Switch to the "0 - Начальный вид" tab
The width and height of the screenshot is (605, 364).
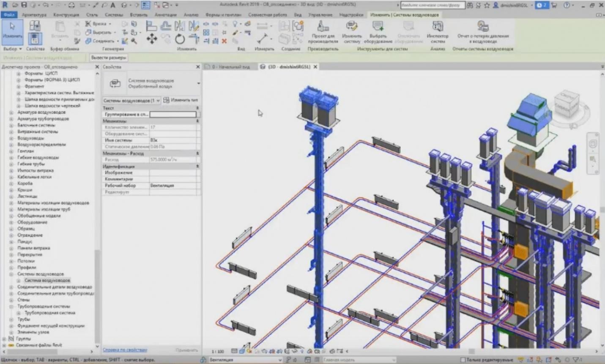coord(230,66)
